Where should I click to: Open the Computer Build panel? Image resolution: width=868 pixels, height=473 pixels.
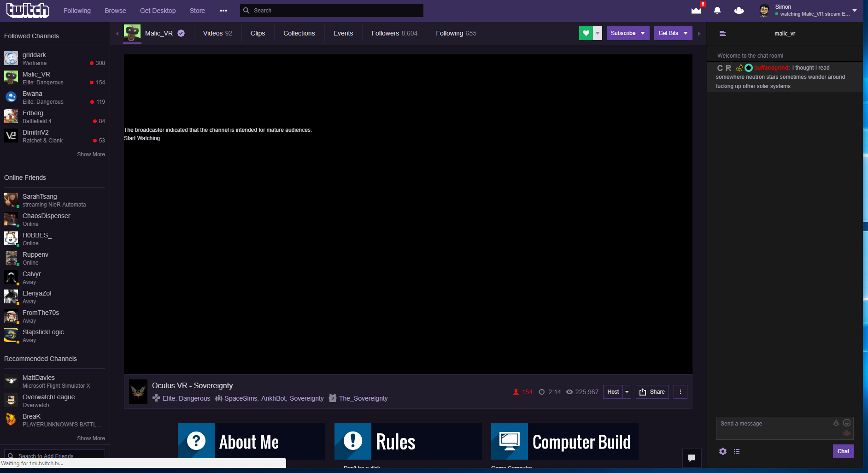pos(565,441)
